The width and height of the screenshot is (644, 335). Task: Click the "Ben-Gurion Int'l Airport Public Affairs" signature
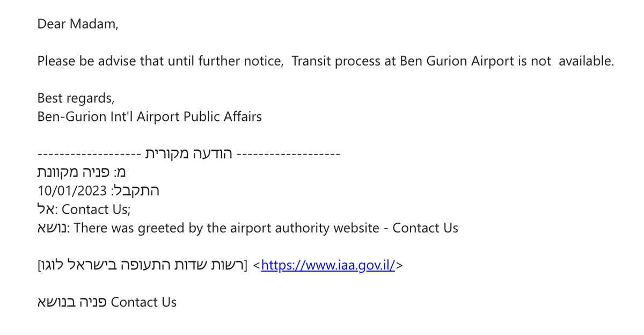150,116
